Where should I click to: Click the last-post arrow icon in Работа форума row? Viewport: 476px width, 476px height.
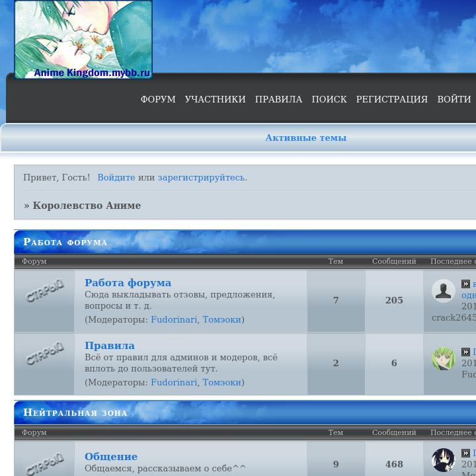pyautogui.click(x=465, y=284)
